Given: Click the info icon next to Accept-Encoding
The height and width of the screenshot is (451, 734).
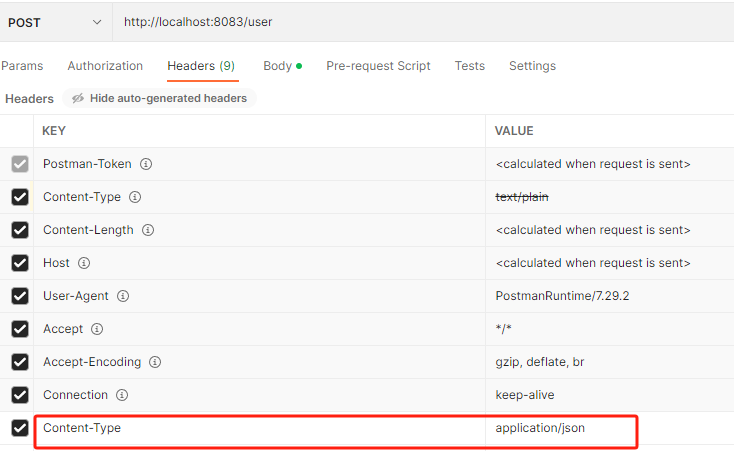Looking at the screenshot, I should (155, 362).
